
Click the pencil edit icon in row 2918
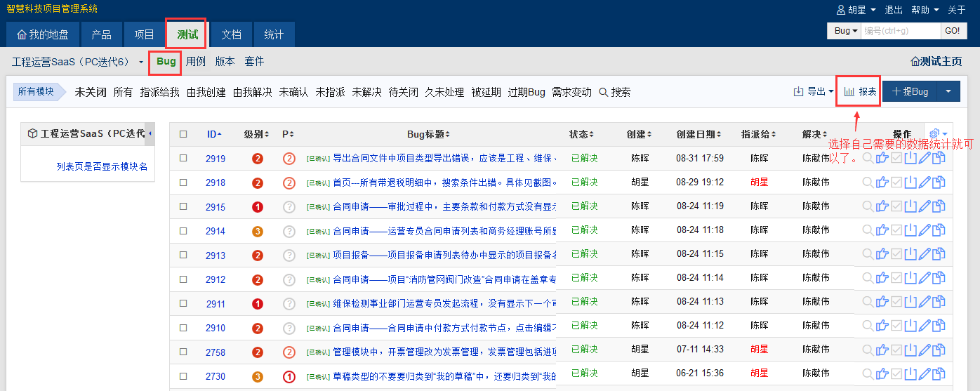[925, 183]
